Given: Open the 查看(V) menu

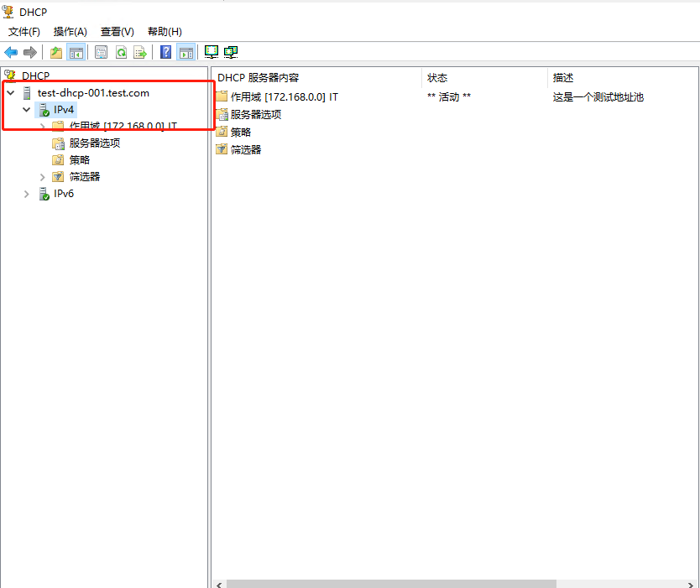Looking at the screenshot, I should pos(117,32).
